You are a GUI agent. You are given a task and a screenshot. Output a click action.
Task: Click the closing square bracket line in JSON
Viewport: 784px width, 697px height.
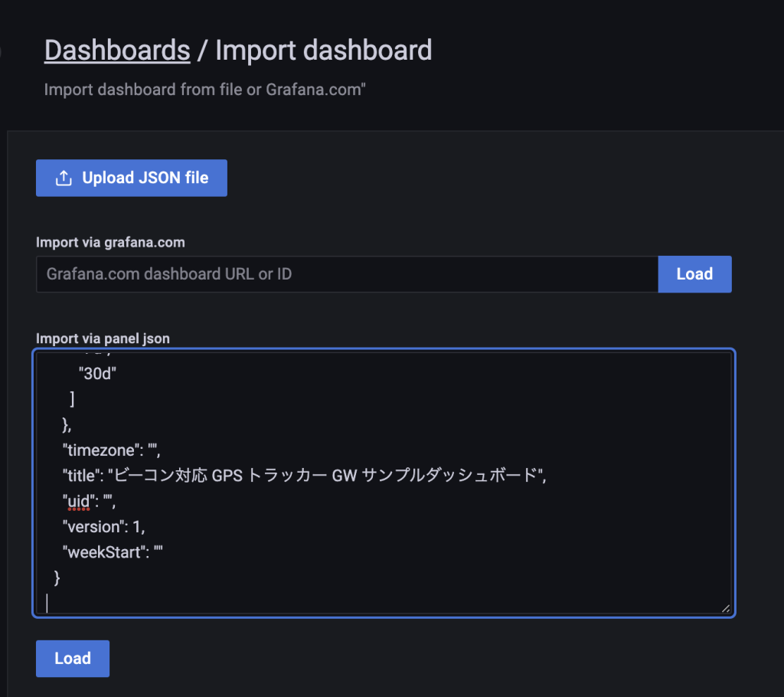tap(71, 398)
